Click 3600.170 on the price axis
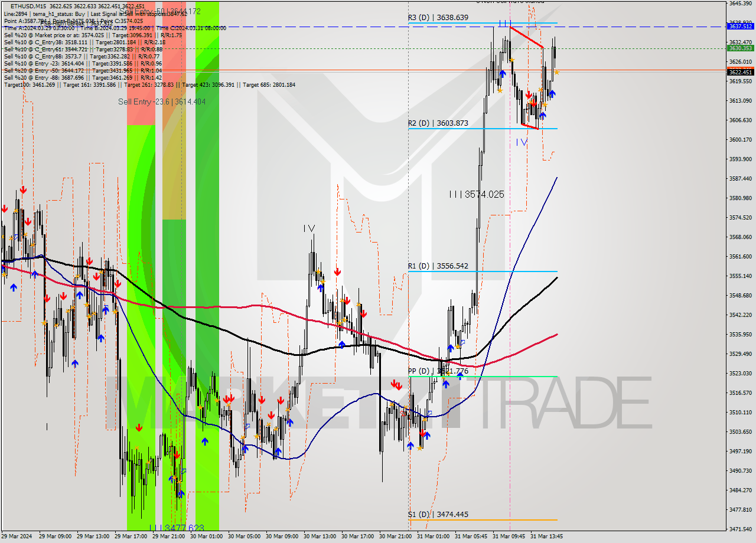 [x=740, y=139]
